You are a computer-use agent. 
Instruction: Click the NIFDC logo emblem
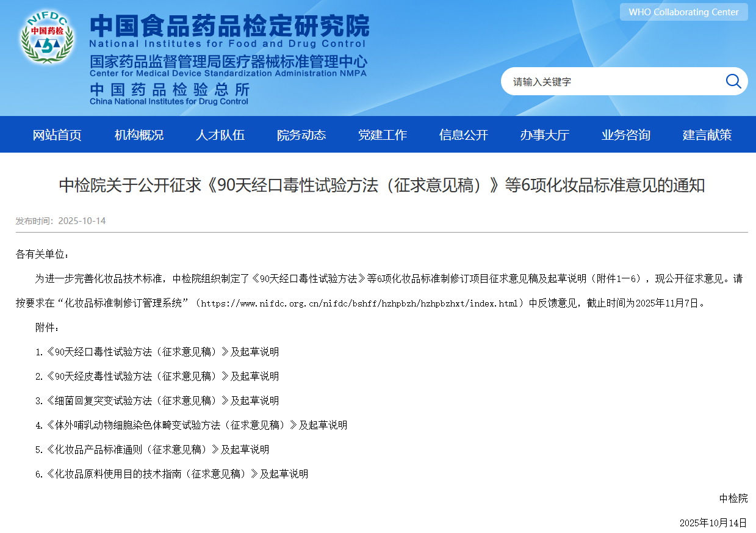point(47,38)
